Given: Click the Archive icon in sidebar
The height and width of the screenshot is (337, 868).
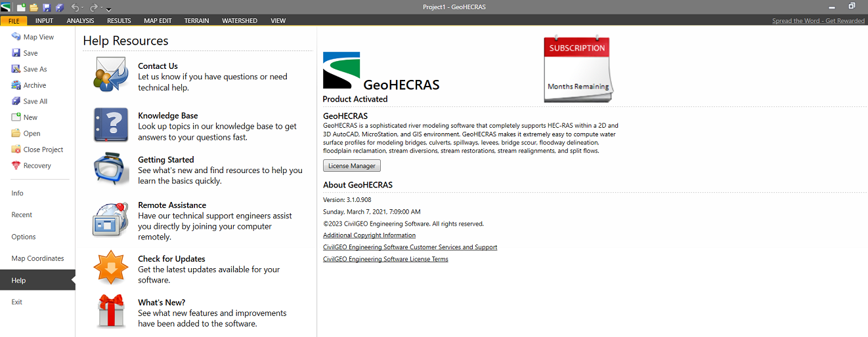Looking at the screenshot, I should pos(16,85).
